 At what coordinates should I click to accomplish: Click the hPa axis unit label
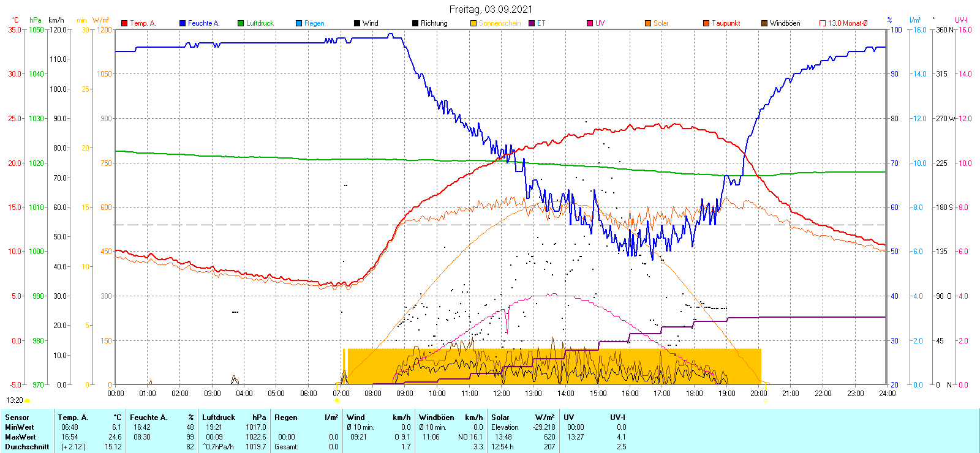(x=36, y=20)
